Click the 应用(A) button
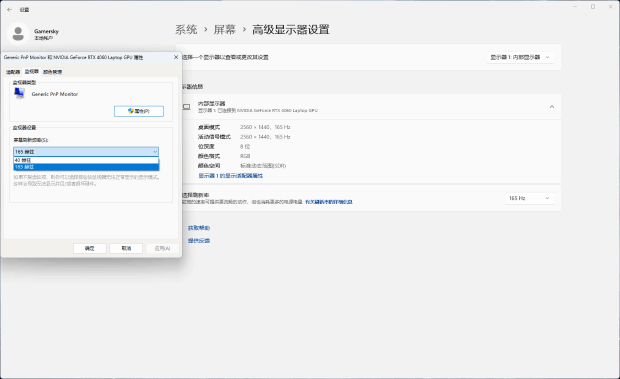The height and width of the screenshot is (379, 620). pos(163,248)
